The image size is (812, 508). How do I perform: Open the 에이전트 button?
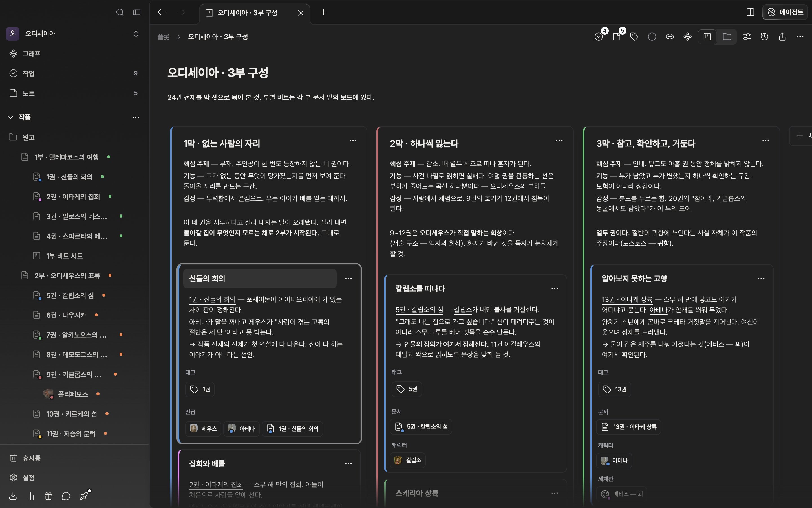coord(785,12)
